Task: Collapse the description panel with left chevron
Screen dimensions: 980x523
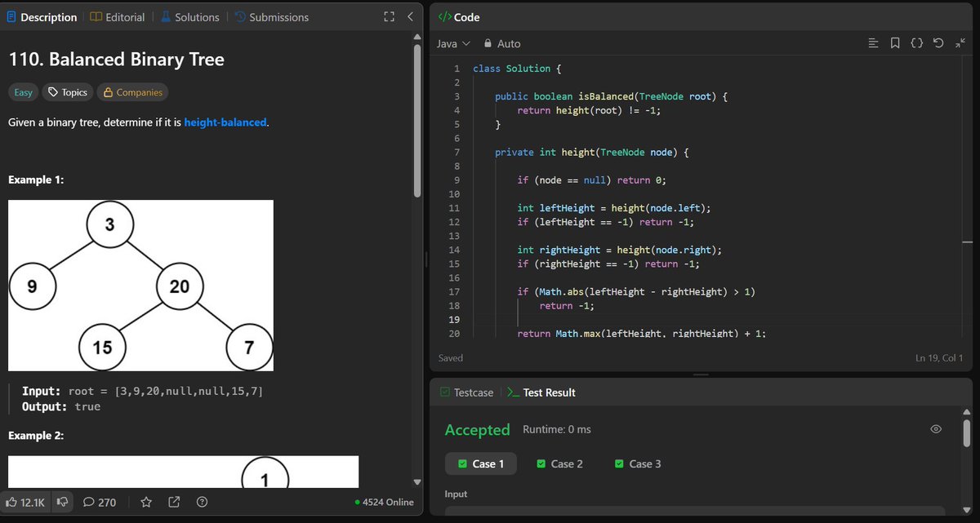Action: (410, 17)
